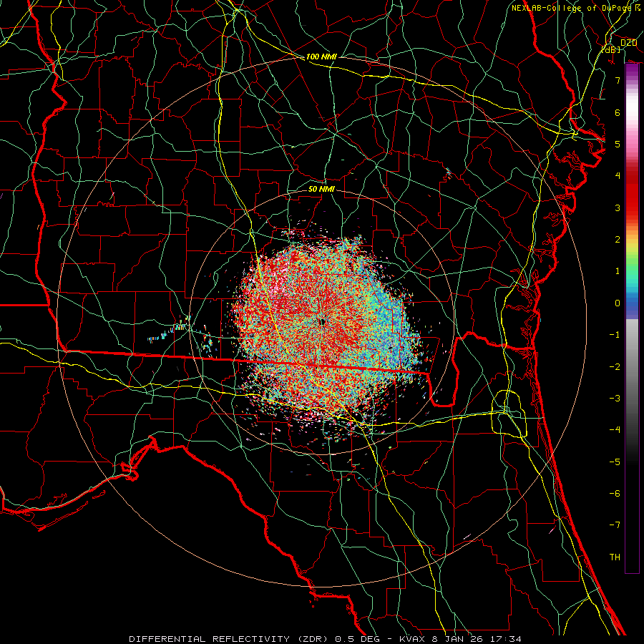
Task: Click the Differential Reflectivity KVAX caption text
Action: (325, 639)
